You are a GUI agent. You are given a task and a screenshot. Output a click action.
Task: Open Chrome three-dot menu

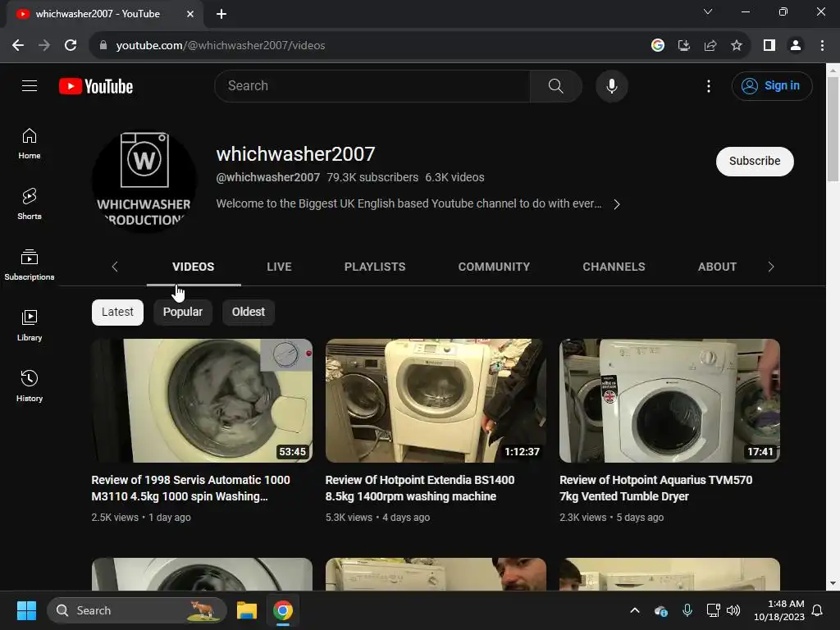(x=822, y=46)
